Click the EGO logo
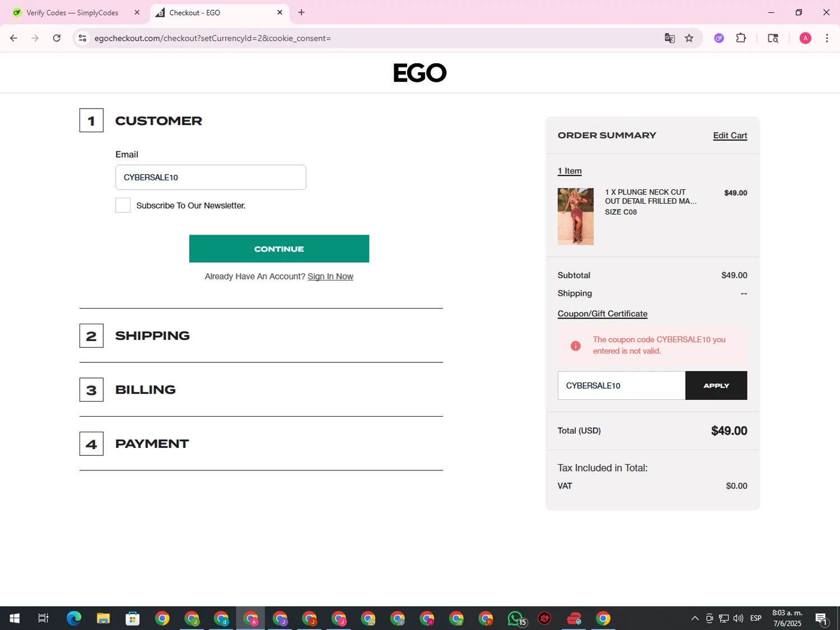The width and height of the screenshot is (840, 630). pos(420,73)
